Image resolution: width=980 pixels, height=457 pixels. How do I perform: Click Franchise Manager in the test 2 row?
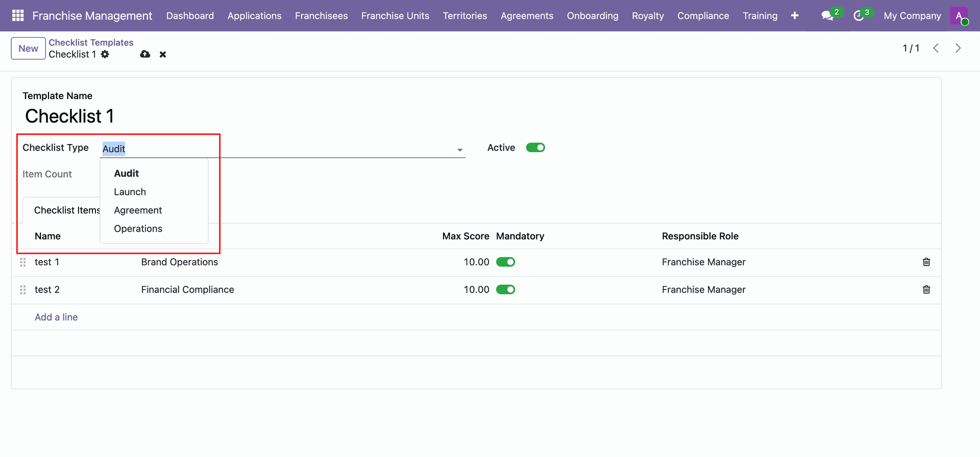pos(703,290)
